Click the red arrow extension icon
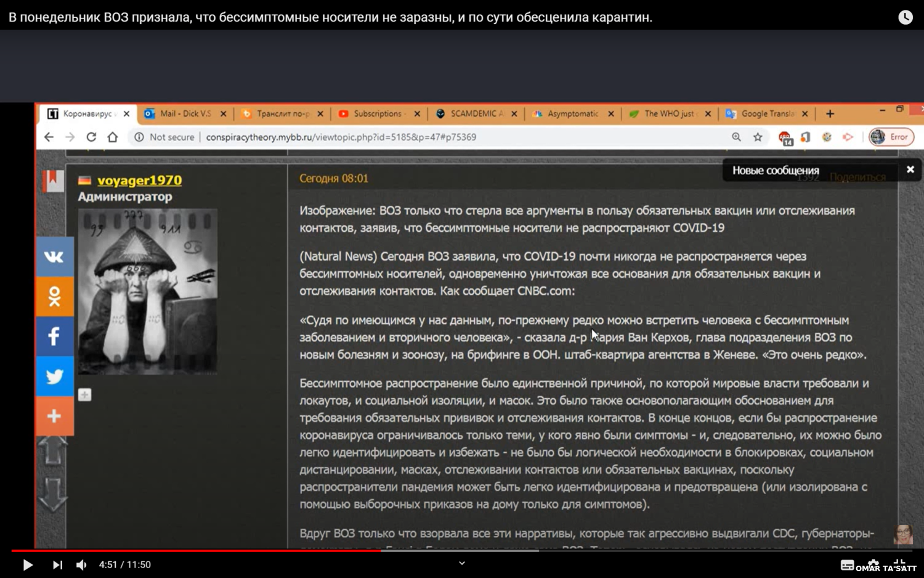Viewport: 924px width, 578px height. tap(848, 137)
